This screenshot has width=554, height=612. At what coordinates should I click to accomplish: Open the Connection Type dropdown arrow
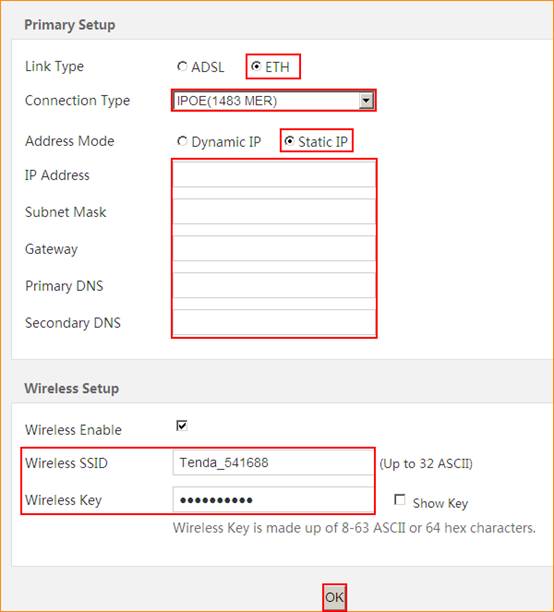tap(366, 101)
